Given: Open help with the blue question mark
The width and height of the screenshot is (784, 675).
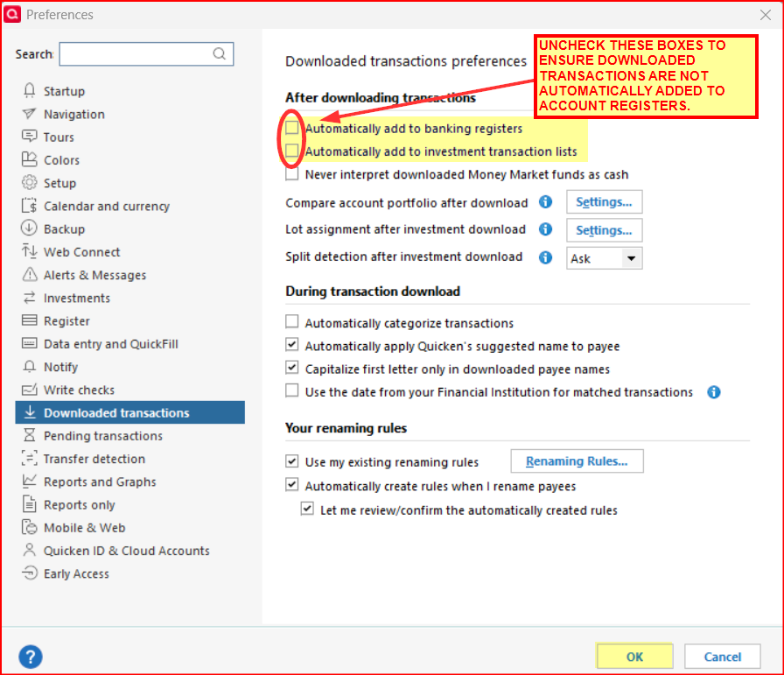Looking at the screenshot, I should point(31,657).
